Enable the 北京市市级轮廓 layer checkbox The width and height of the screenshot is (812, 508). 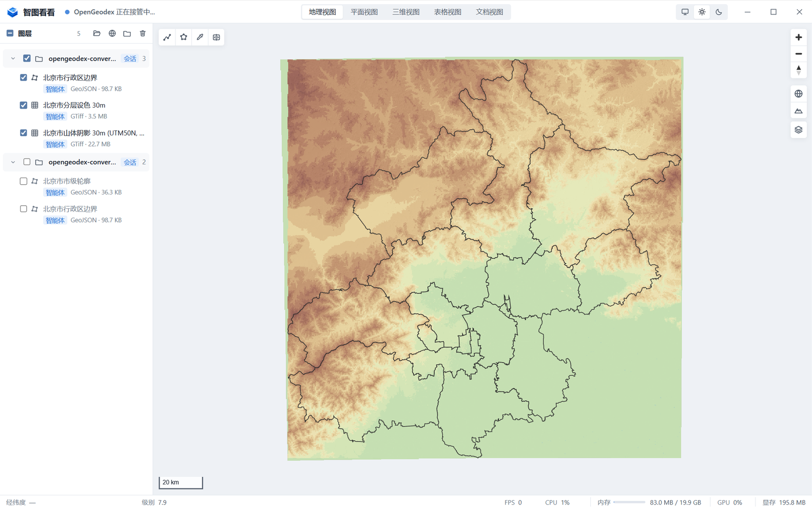point(24,181)
